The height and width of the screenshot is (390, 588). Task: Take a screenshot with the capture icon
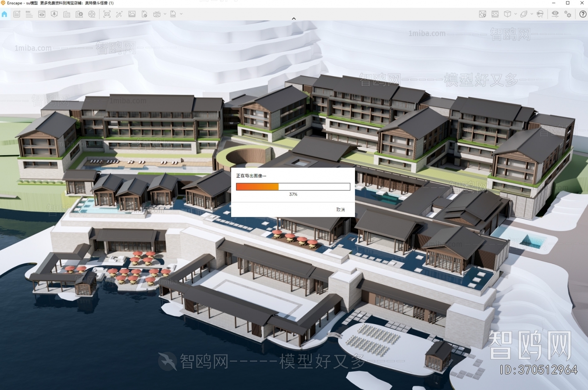coord(108,14)
